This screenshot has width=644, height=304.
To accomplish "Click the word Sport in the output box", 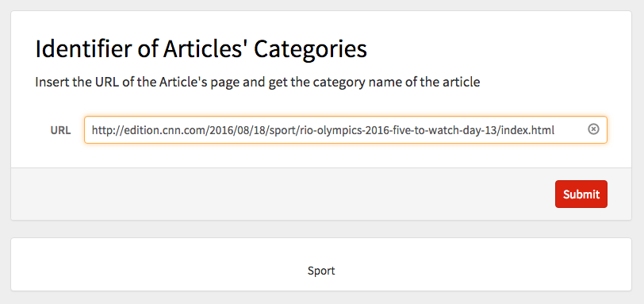I will 321,271.
